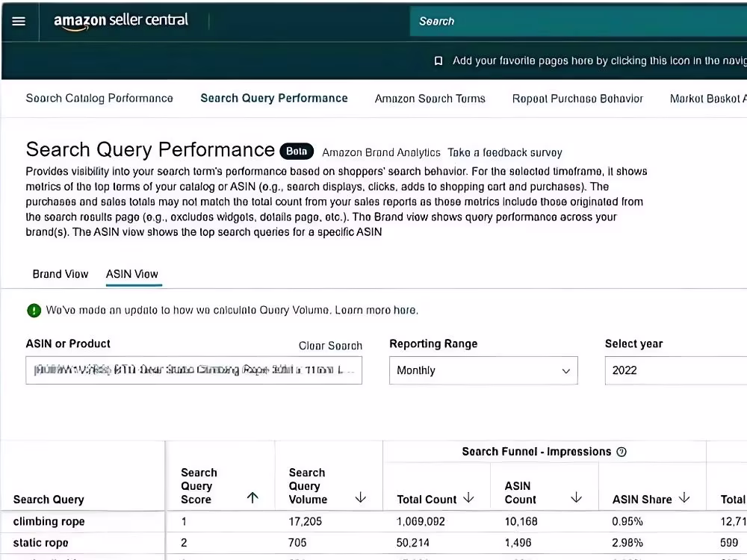The height and width of the screenshot is (560, 747).
Task: Click the green update notice icon
Action: click(34, 311)
